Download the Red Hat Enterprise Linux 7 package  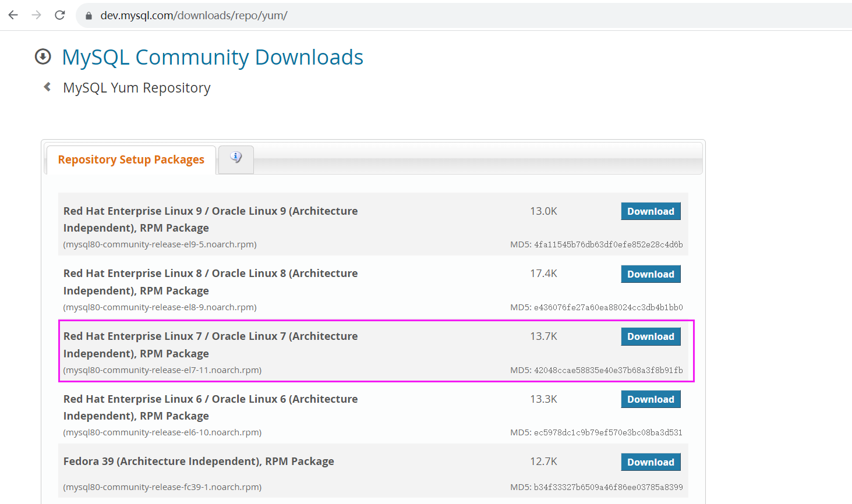click(x=651, y=336)
